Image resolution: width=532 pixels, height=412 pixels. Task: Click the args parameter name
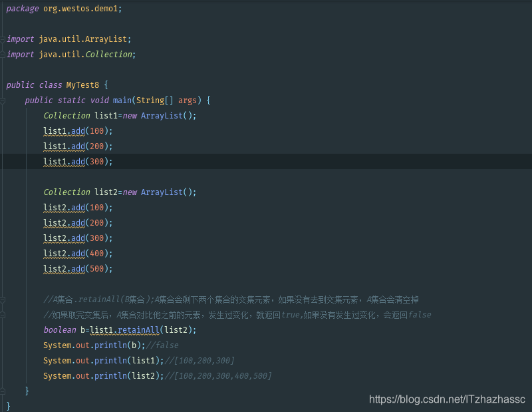pos(188,101)
